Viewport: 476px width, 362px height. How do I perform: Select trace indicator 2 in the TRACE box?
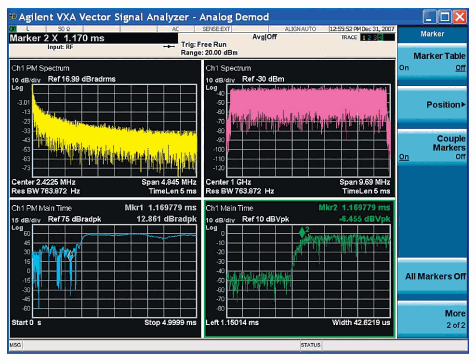(369, 38)
